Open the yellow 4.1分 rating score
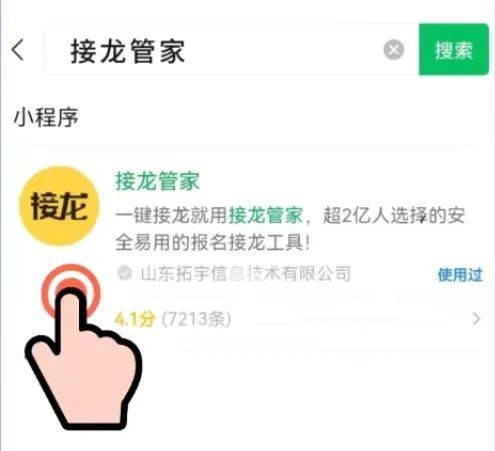Viewport: 495px width, 451px height. 135,319
